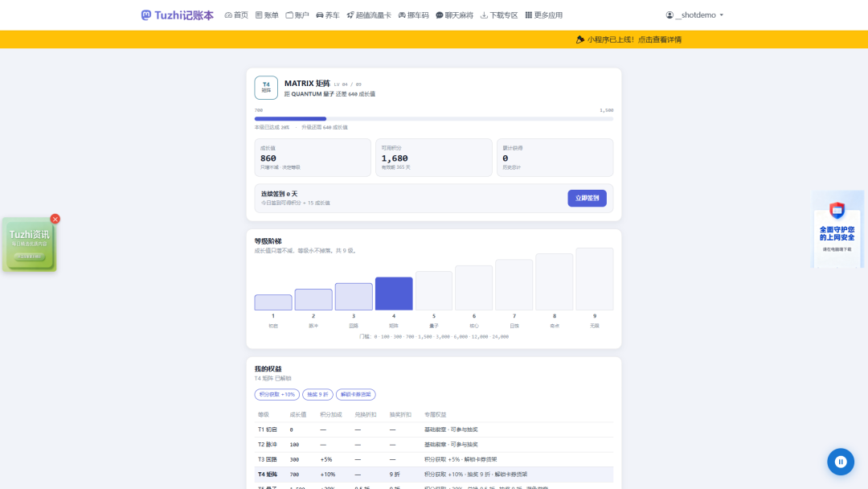Click the 兑换折扣 column header
This screenshot has height=489, width=868.
point(366,414)
